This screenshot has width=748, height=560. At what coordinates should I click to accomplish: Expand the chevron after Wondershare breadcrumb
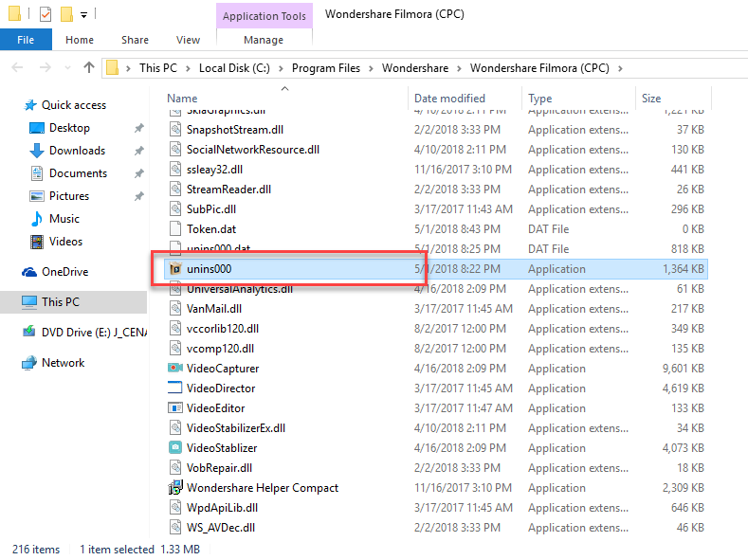pos(459,68)
